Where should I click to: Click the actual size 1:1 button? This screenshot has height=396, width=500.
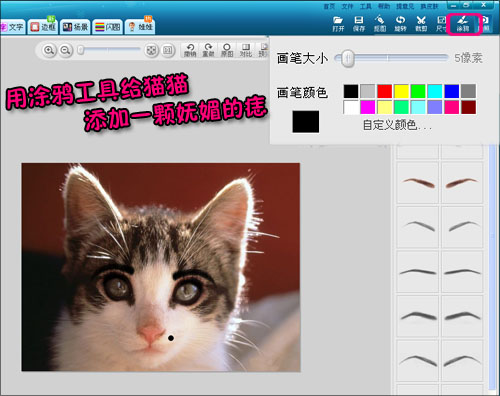click(168, 50)
